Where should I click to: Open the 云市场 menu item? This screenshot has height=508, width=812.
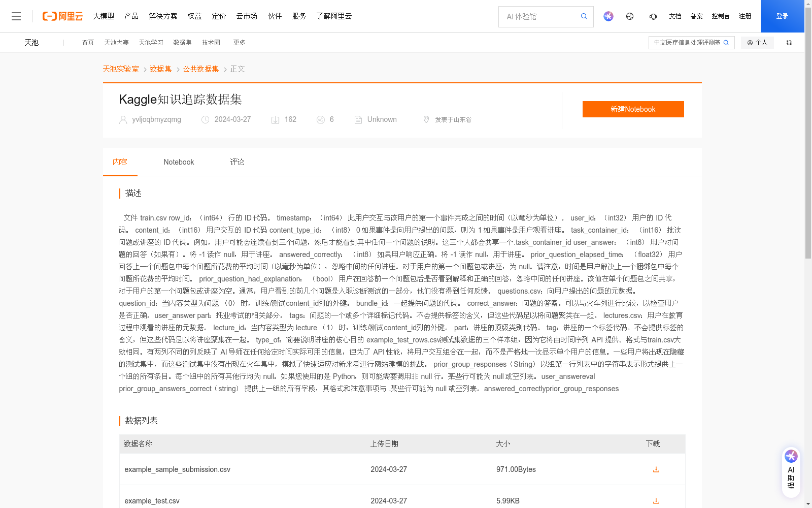(247, 16)
